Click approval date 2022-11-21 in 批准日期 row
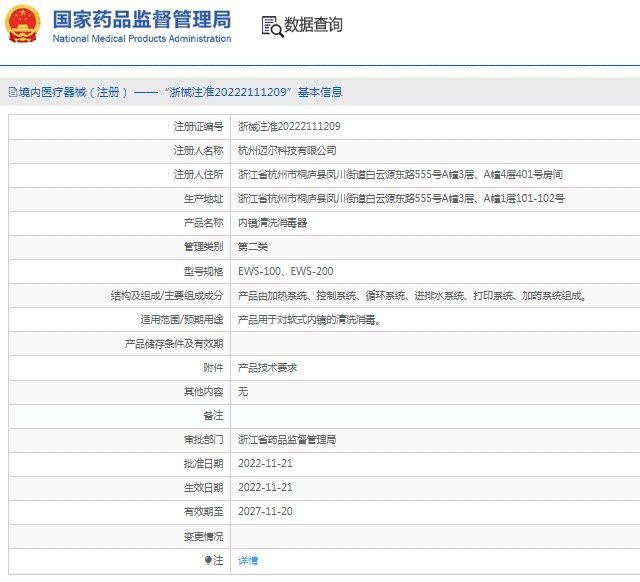Screen dimensions: 640x582 (265, 463)
